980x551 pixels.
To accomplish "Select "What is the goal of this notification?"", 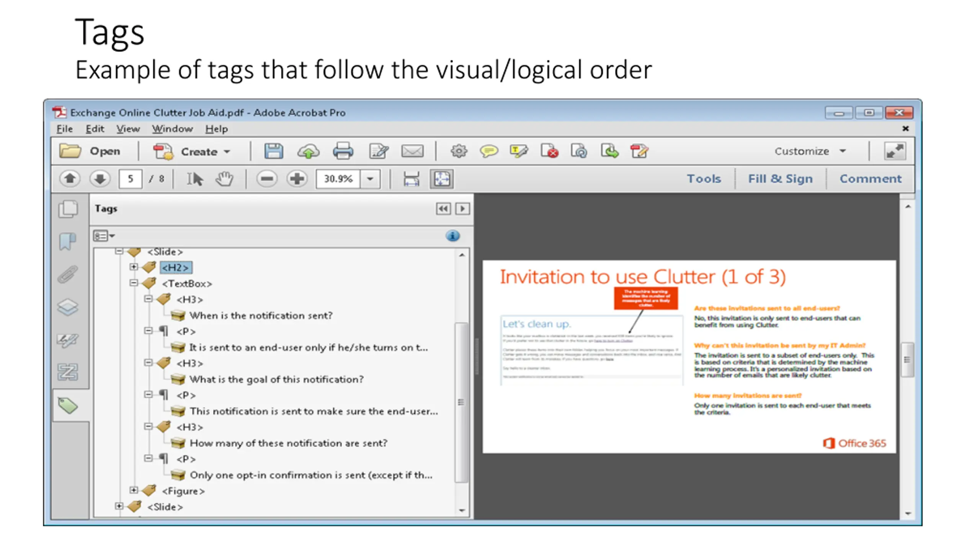I will pos(276,380).
